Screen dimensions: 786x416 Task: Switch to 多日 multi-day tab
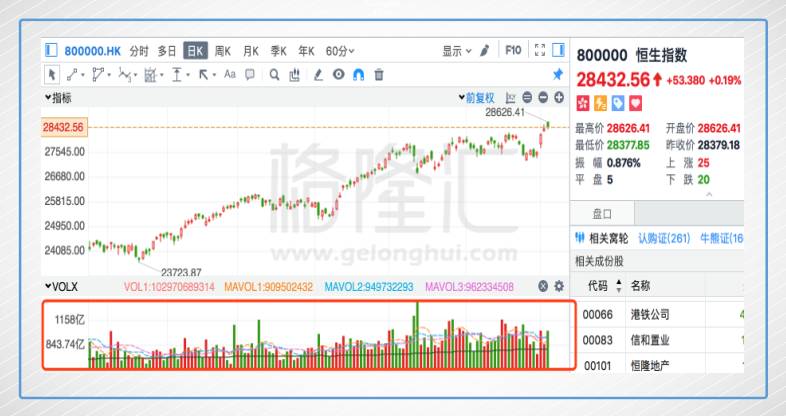pyautogui.click(x=167, y=51)
